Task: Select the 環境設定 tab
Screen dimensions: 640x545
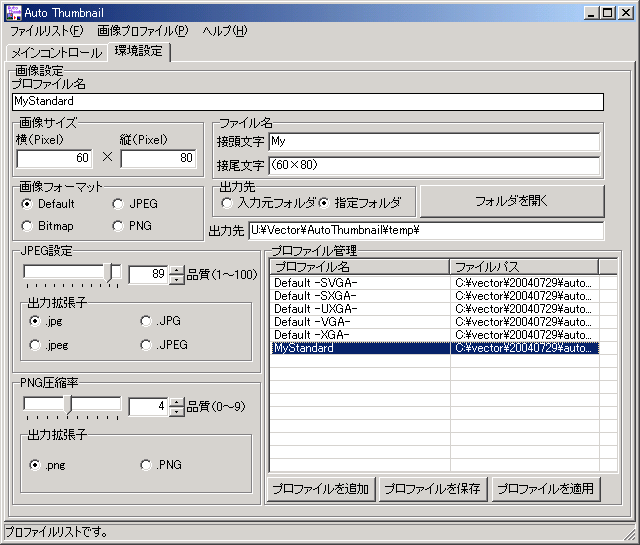Action: tap(139, 51)
